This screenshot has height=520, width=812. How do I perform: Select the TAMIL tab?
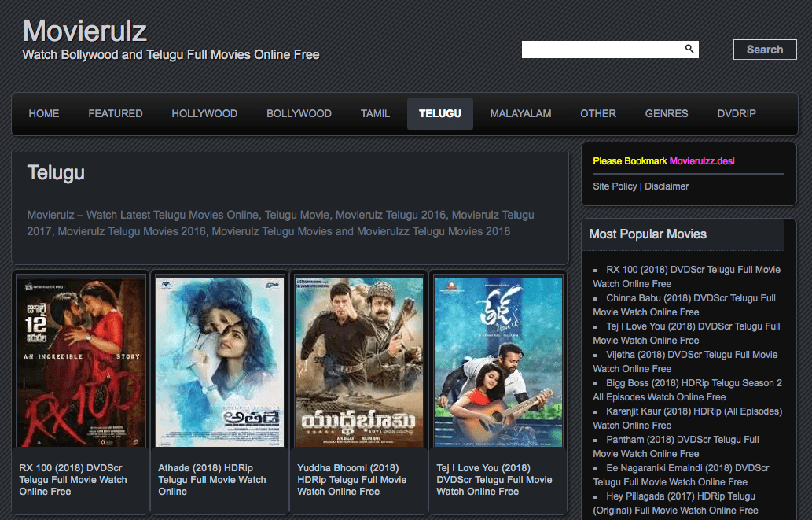375,113
